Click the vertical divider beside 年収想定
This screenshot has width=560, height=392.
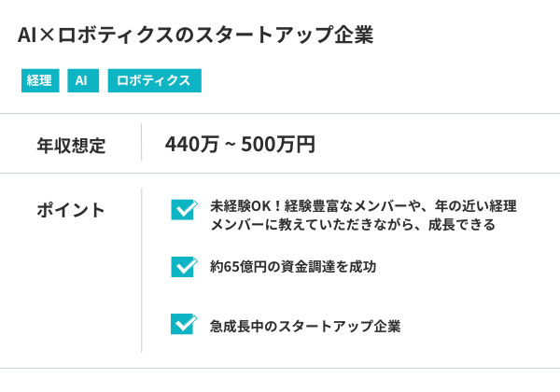pos(142,144)
